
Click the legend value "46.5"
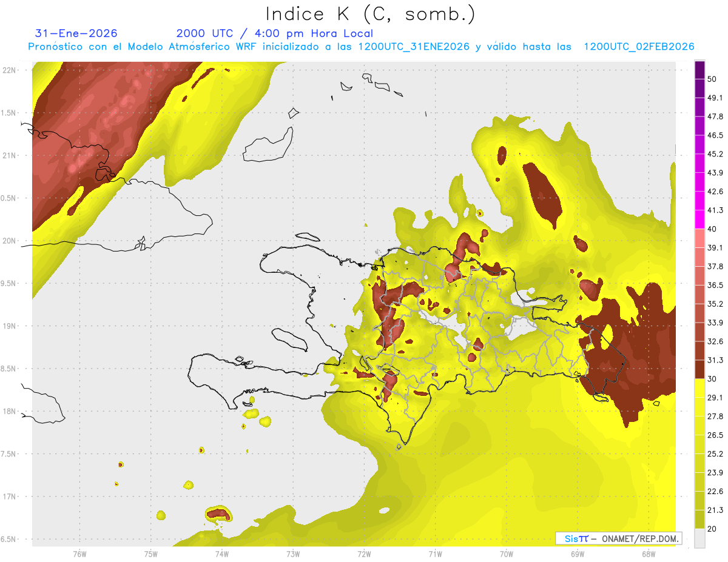(715, 135)
